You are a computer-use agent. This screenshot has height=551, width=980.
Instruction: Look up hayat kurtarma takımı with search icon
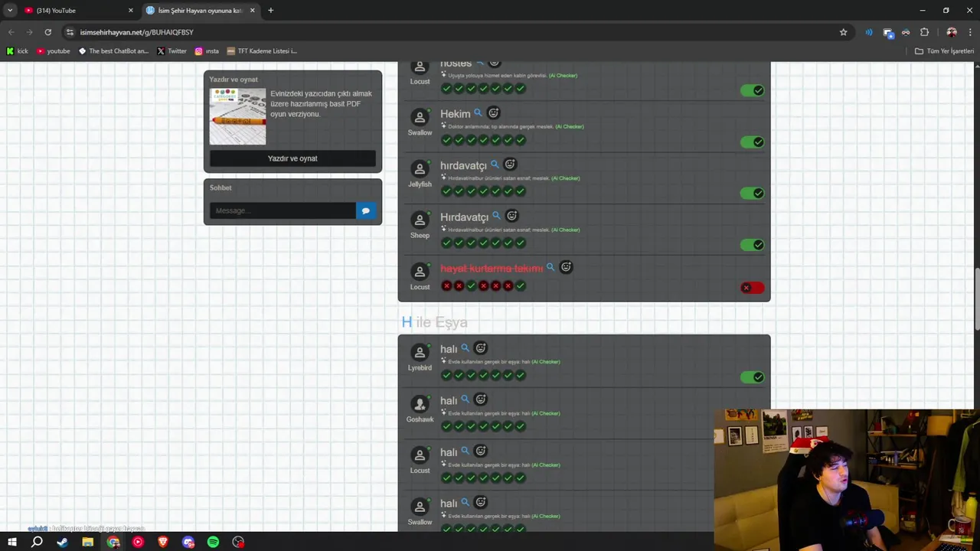point(550,267)
